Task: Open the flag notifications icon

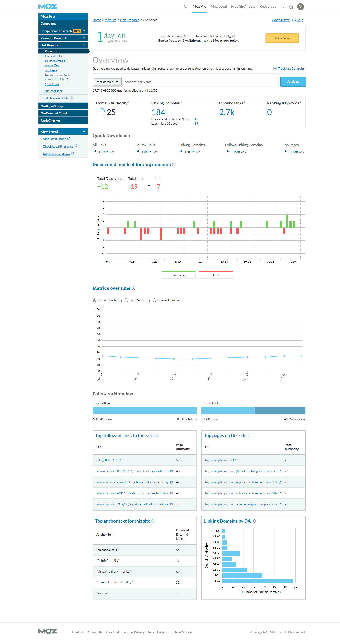Action: click(x=282, y=7)
